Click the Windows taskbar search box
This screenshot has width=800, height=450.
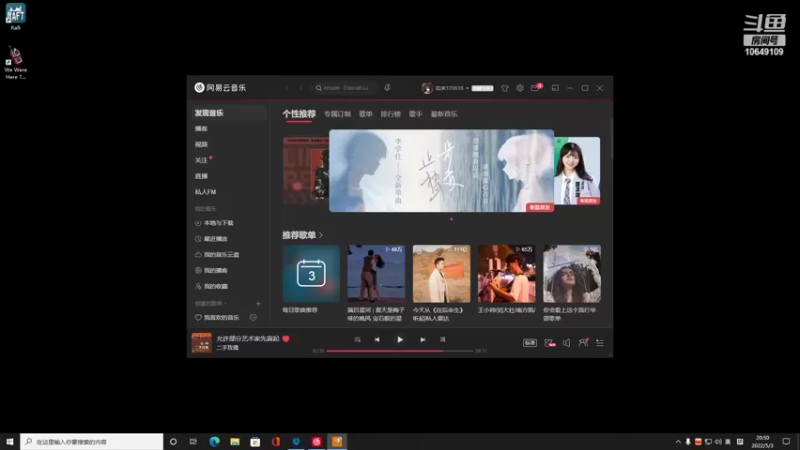(92, 441)
